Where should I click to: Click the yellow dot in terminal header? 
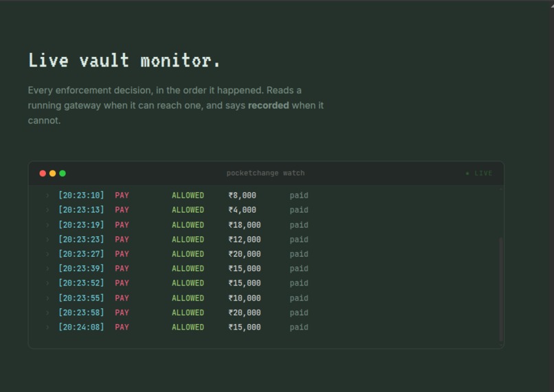[x=53, y=173]
